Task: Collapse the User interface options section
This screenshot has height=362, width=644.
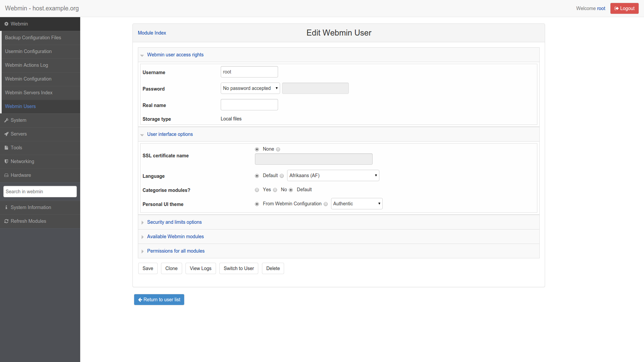Action: pyautogui.click(x=170, y=134)
